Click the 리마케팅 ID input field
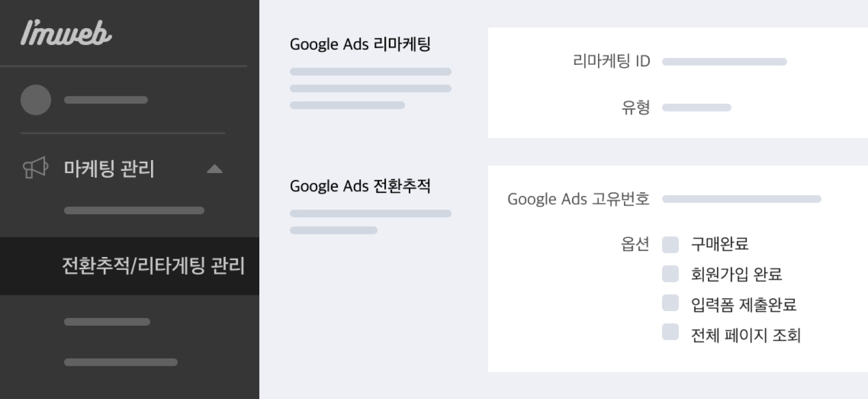Image resolution: width=868 pixels, height=399 pixels. 724,62
